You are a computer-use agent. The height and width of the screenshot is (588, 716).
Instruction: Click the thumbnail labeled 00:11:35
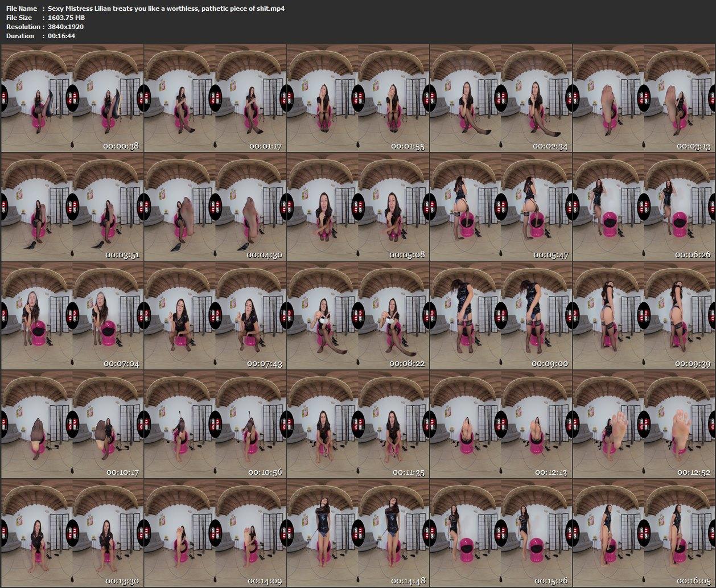(x=357, y=425)
